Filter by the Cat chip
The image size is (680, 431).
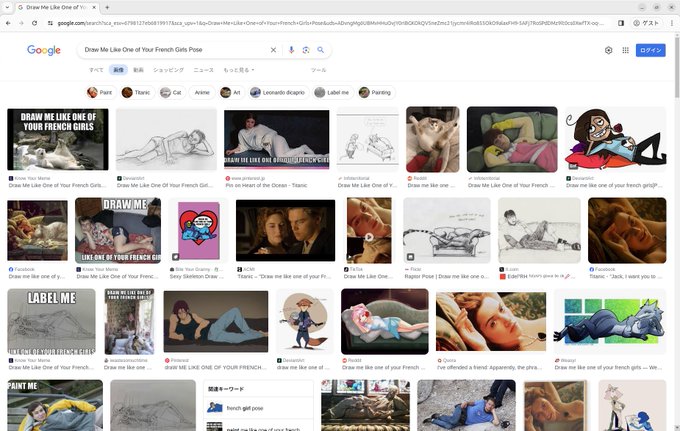(171, 92)
